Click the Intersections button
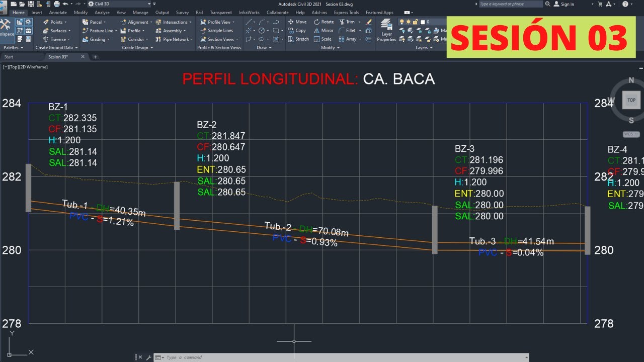The image size is (644, 362). [x=174, y=22]
